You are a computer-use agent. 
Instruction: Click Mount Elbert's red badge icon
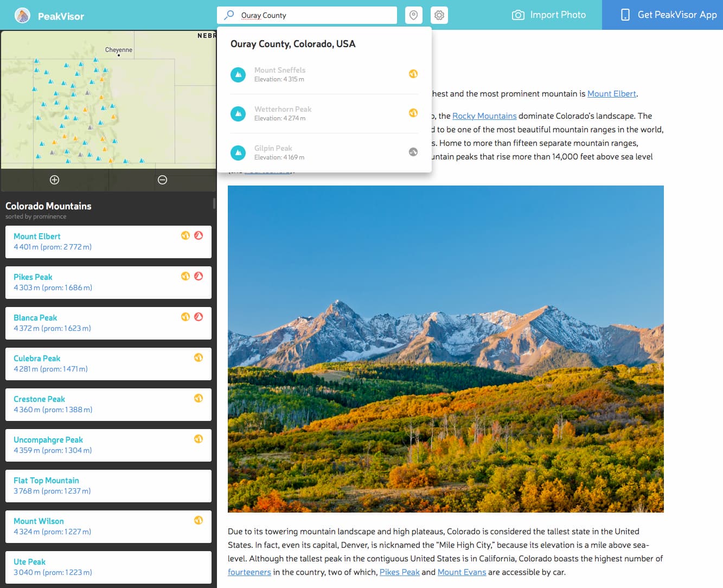point(199,235)
